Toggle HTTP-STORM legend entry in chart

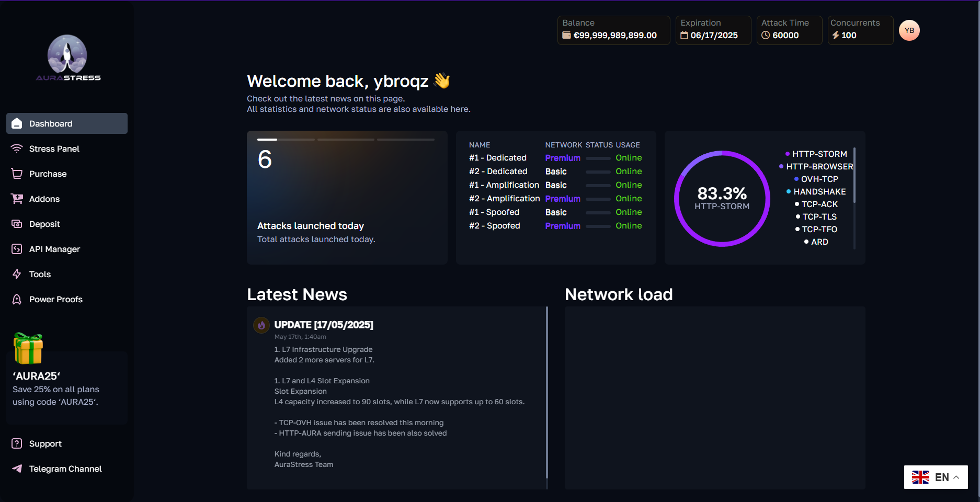click(816, 154)
